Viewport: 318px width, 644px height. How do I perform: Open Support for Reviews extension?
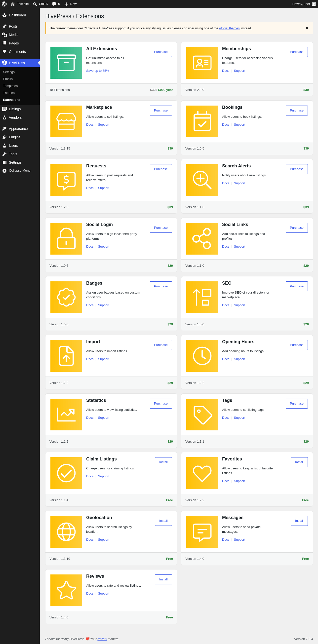104,594
